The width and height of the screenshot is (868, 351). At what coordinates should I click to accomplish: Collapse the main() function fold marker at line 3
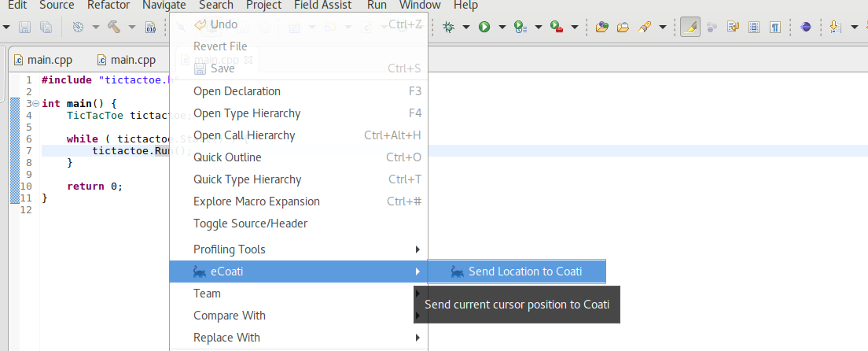(35, 104)
